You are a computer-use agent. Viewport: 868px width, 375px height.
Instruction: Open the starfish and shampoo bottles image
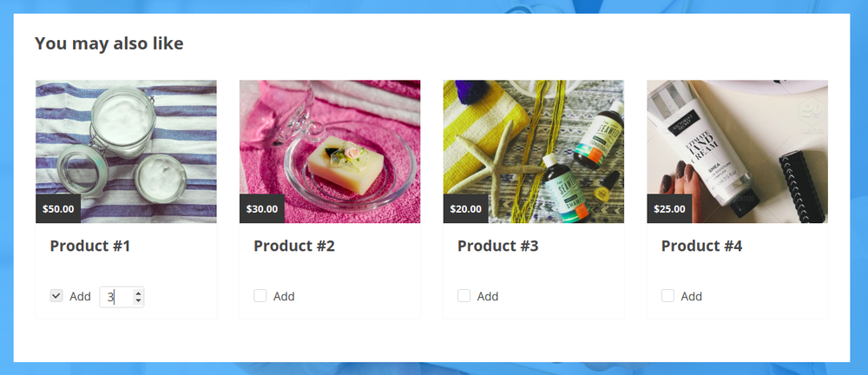(534, 152)
